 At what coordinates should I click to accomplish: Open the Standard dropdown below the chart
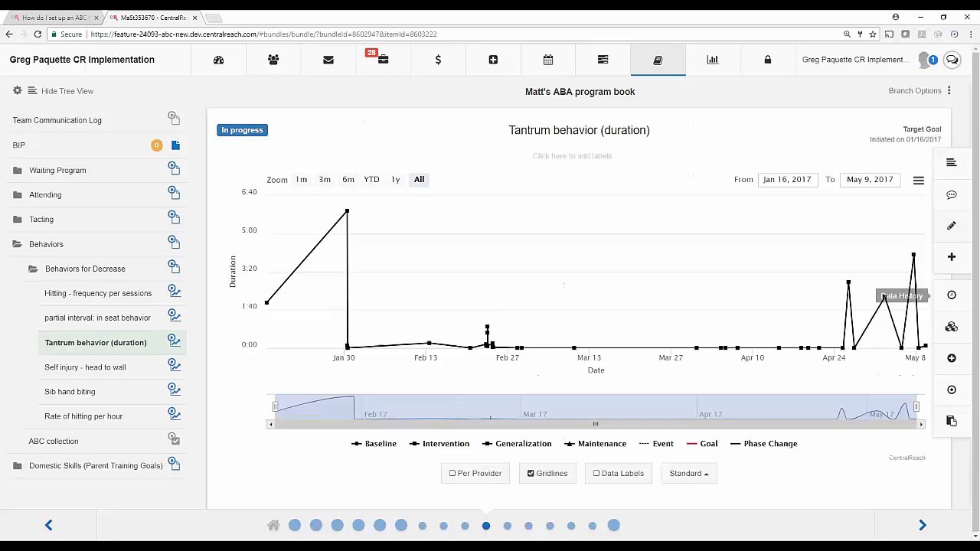coord(689,473)
